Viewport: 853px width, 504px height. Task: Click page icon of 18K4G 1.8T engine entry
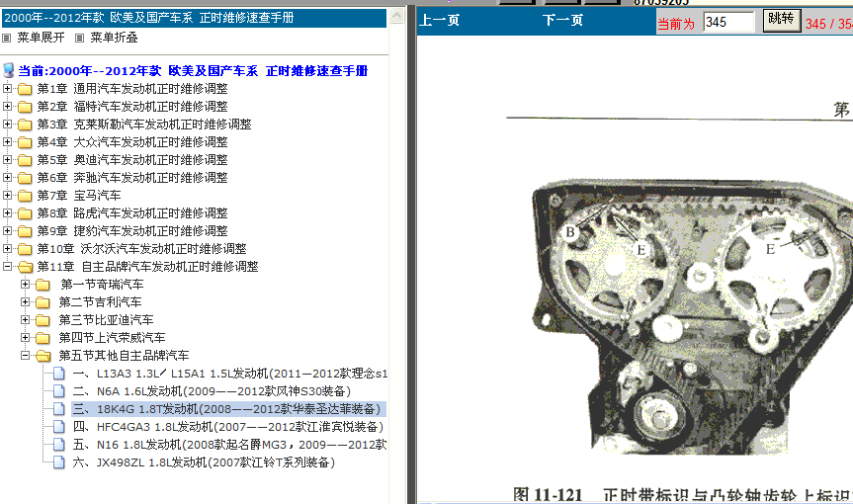59,409
